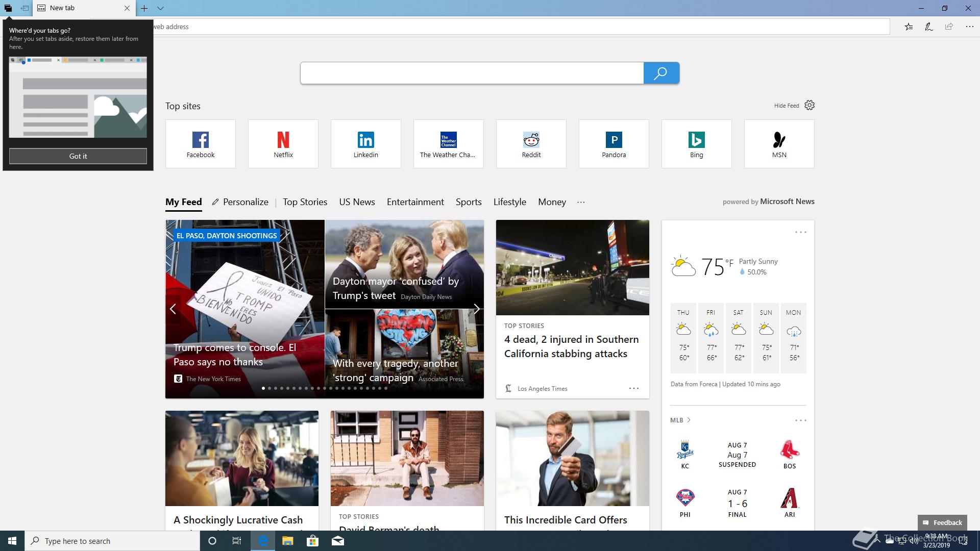
Task: Select My Feed tab
Action: pos(184,202)
